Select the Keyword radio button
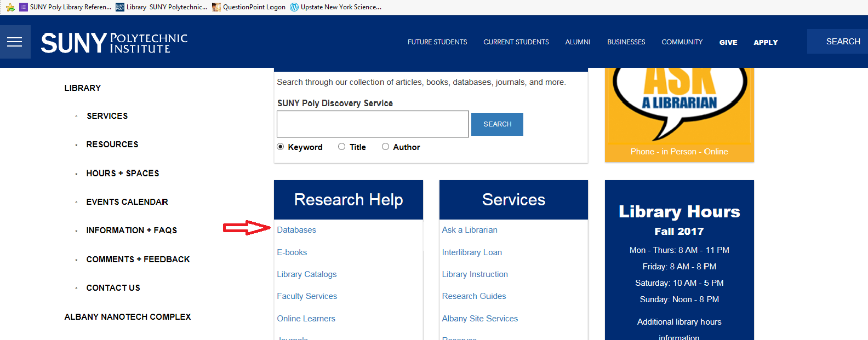Viewport: 868px width, 340px height. (x=281, y=147)
